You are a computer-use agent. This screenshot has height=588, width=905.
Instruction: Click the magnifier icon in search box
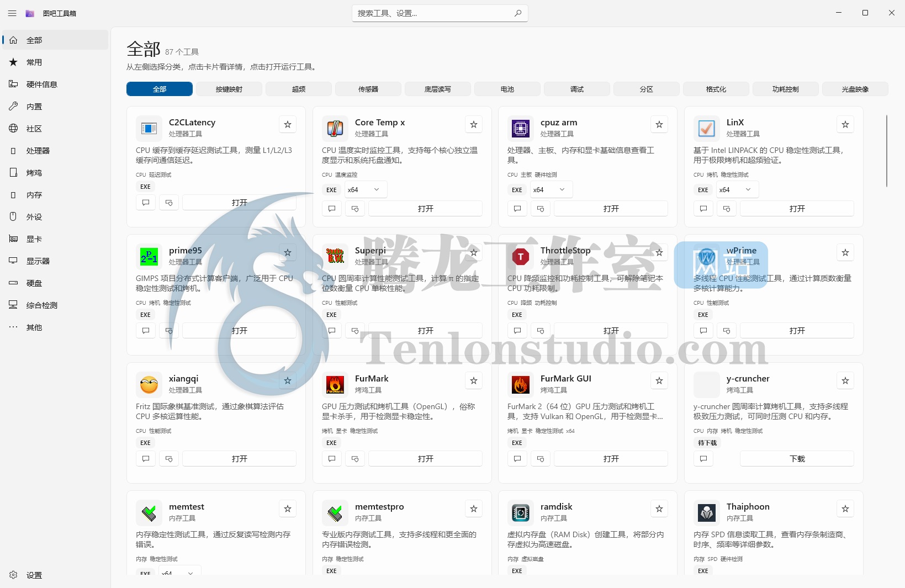coord(518,13)
